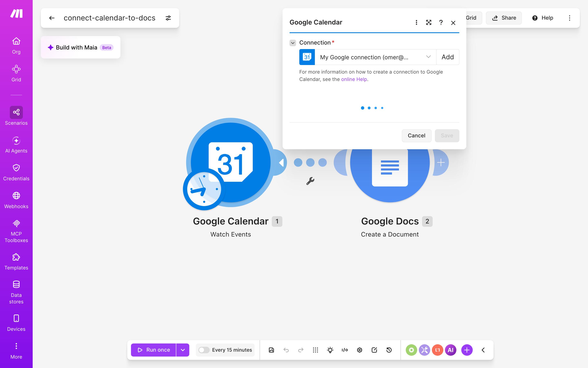Screen dimensions: 588x368
Task: Click the greyed Save button
Action: pyautogui.click(x=447, y=136)
